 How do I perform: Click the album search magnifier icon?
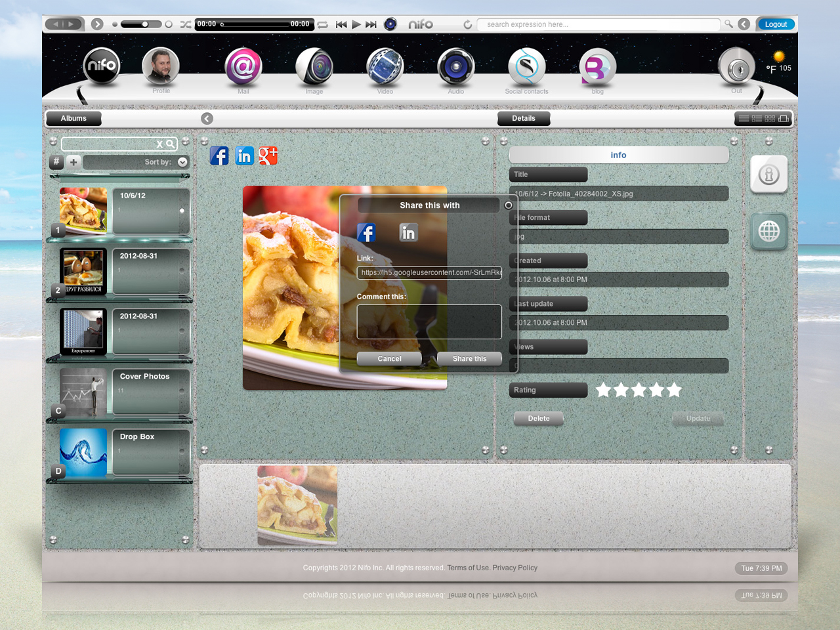point(170,144)
